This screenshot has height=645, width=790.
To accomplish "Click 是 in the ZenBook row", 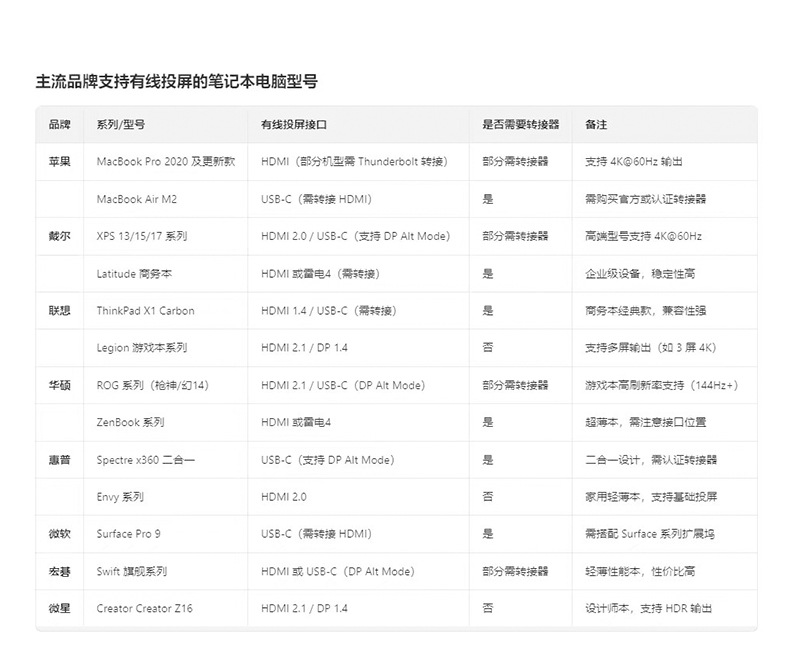I will (488, 423).
